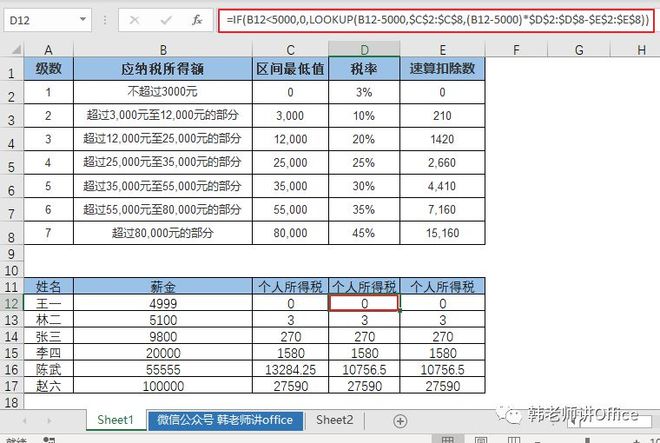
Task: Select row 8 header
Action: point(12,235)
